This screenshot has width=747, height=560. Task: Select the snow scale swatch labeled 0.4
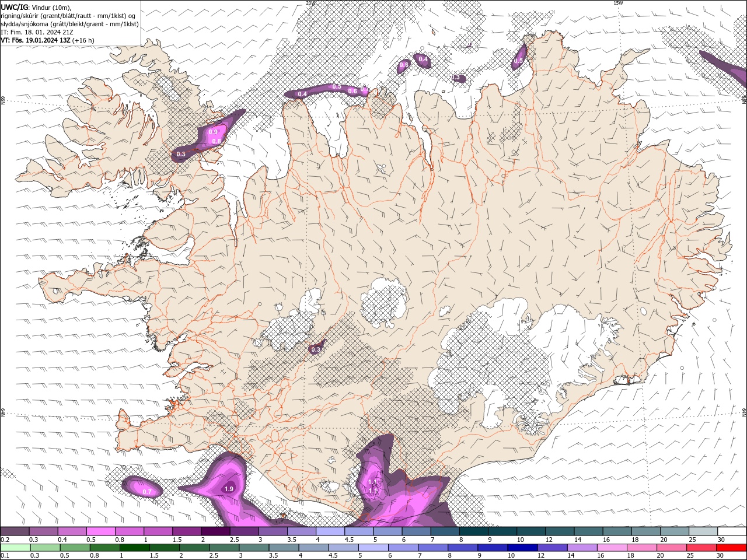(x=72, y=531)
